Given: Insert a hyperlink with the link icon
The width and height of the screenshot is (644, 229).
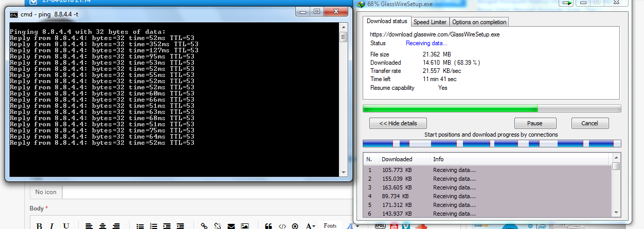Looking at the screenshot, I should tap(204, 226).
